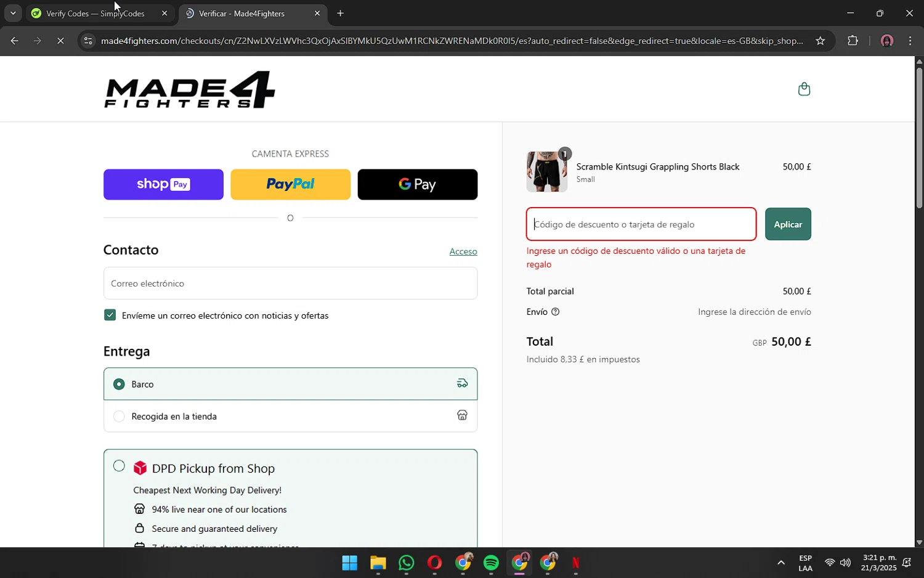Click 'Incluido 8,33 £ en impuestos' text
The image size is (924, 578).
click(583, 359)
